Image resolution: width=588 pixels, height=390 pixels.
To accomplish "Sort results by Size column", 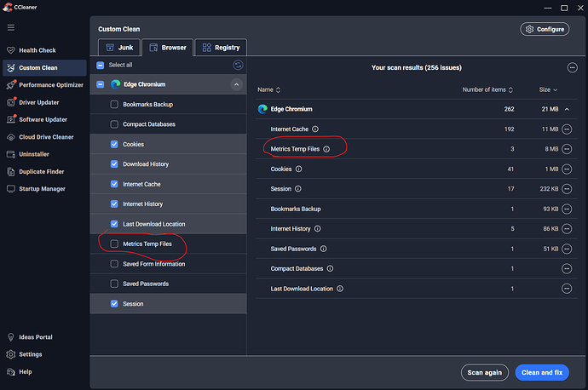I will tap(548, 90).
